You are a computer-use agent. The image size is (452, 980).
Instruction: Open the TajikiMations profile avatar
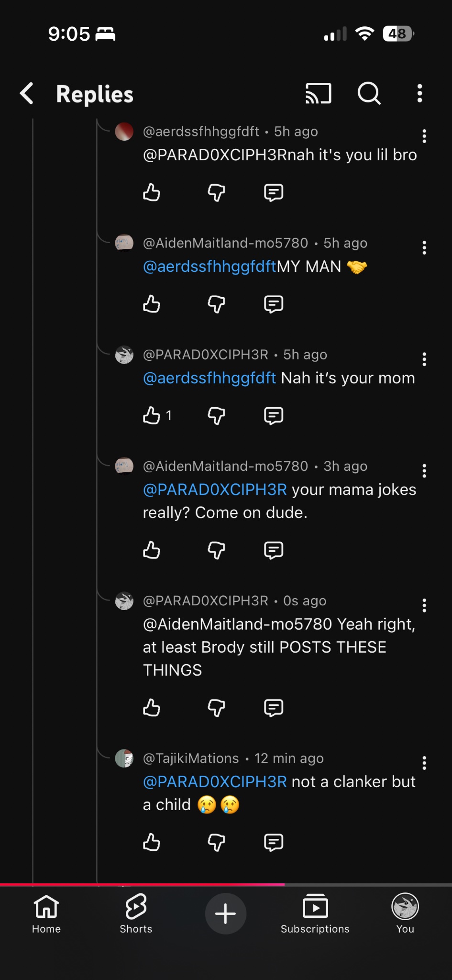pyautogui.click(x=124, y=758)
